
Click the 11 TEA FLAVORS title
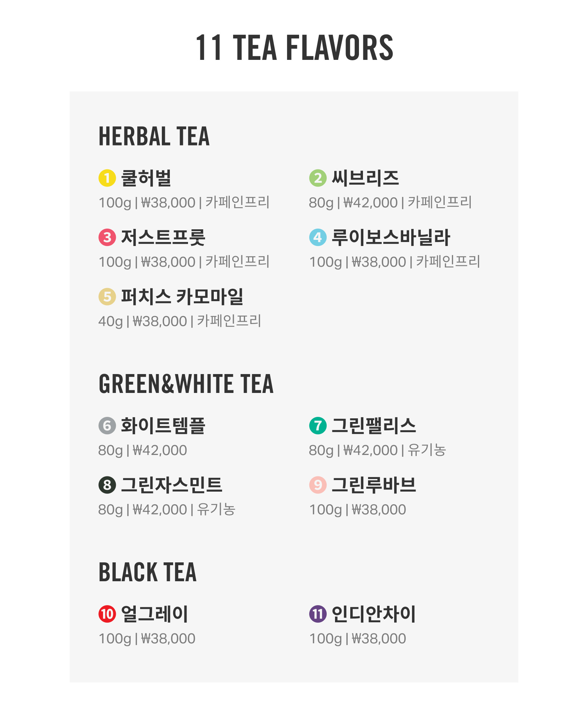tap(294, 48)
